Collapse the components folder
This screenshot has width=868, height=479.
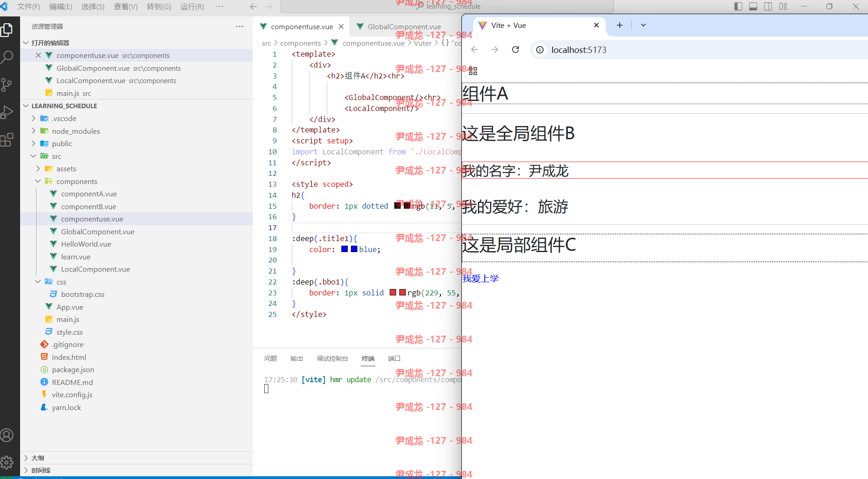pyautogui.click(x=38, y=181)
